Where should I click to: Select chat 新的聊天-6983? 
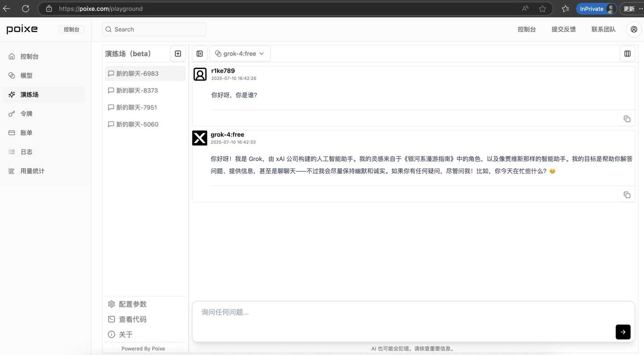pos(145,73)
